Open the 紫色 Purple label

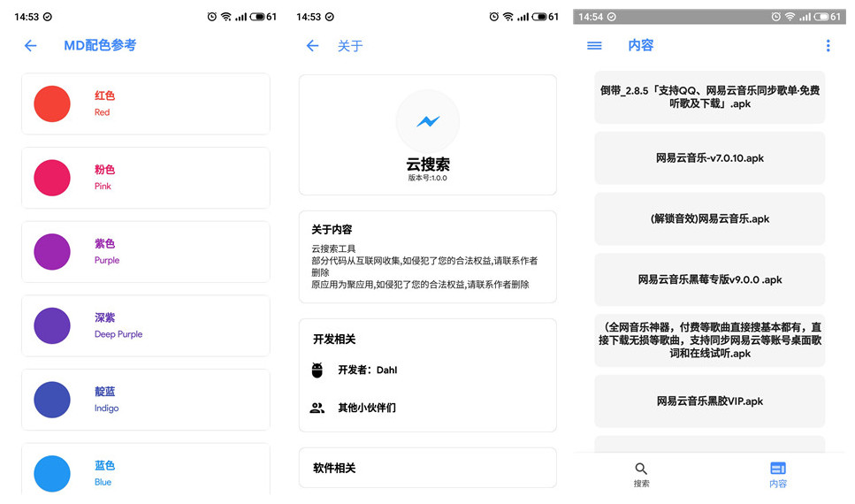coord(106,251)
